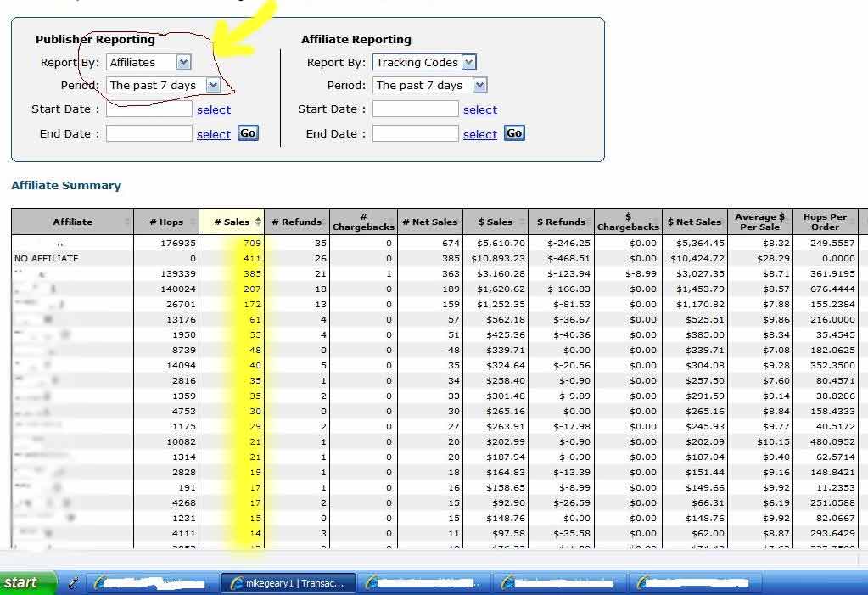The image size is (868, 595).
Task: Click the Windows Start button
Action: 27,582
